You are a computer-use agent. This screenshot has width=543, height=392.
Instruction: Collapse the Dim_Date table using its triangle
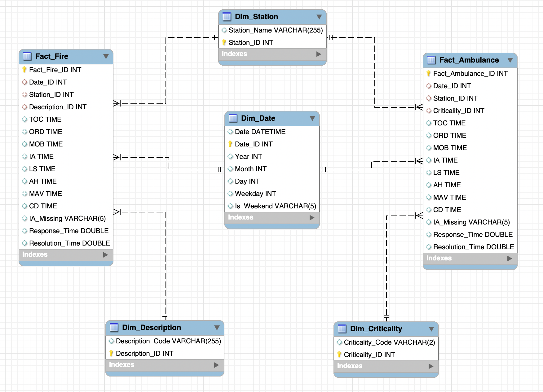point(313,118)
